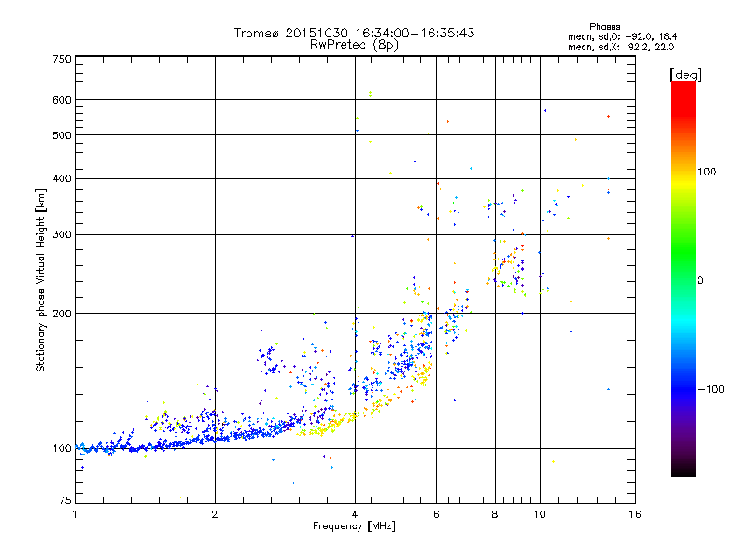
Task: Click the y-axis tick label '75'
Action: pos(65,500)
